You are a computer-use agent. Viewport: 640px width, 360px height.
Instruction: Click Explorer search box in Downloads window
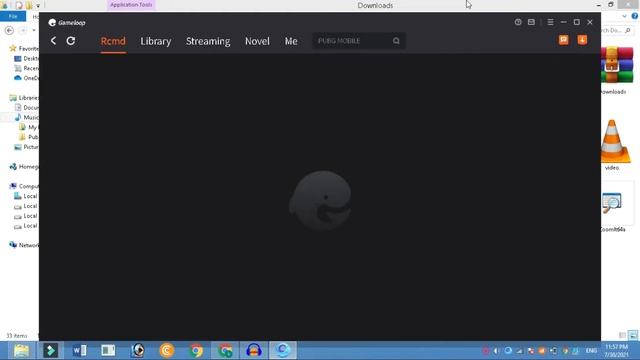click(617, 30)
